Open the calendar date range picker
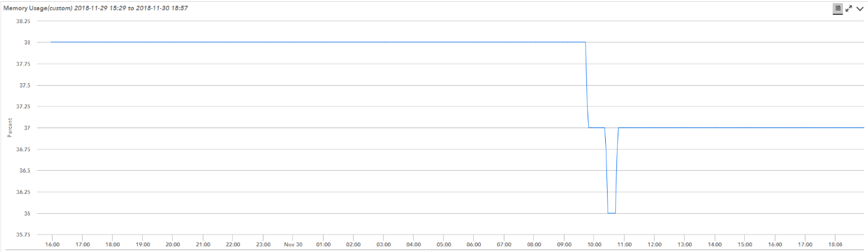 click(x=837, y=9)
